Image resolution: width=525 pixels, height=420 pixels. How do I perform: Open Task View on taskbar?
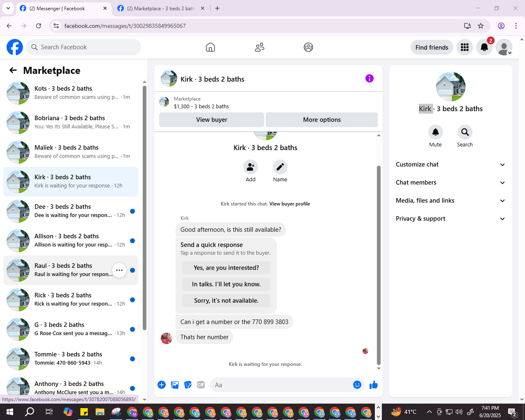coord(49,412)
